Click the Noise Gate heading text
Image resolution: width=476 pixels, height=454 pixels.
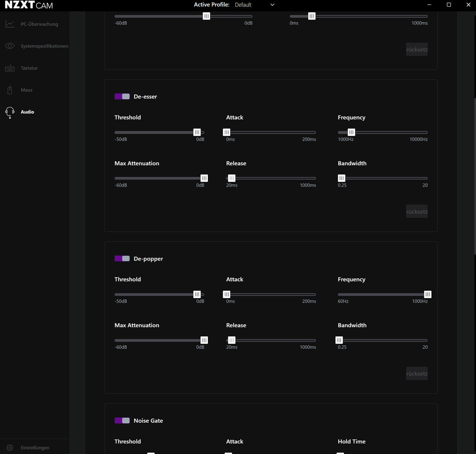pos(148,421)
